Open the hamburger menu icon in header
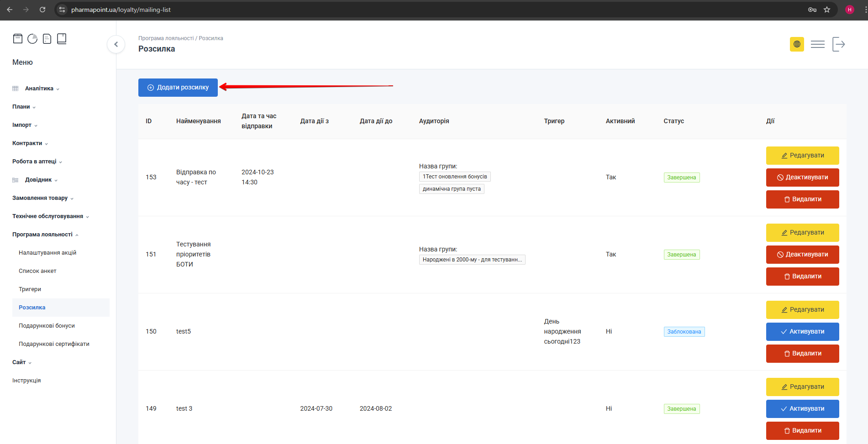 click(x=817, y=44)
